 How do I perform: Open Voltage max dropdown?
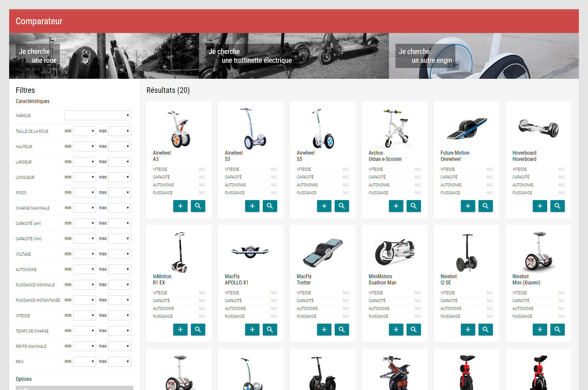click(120, 254)
